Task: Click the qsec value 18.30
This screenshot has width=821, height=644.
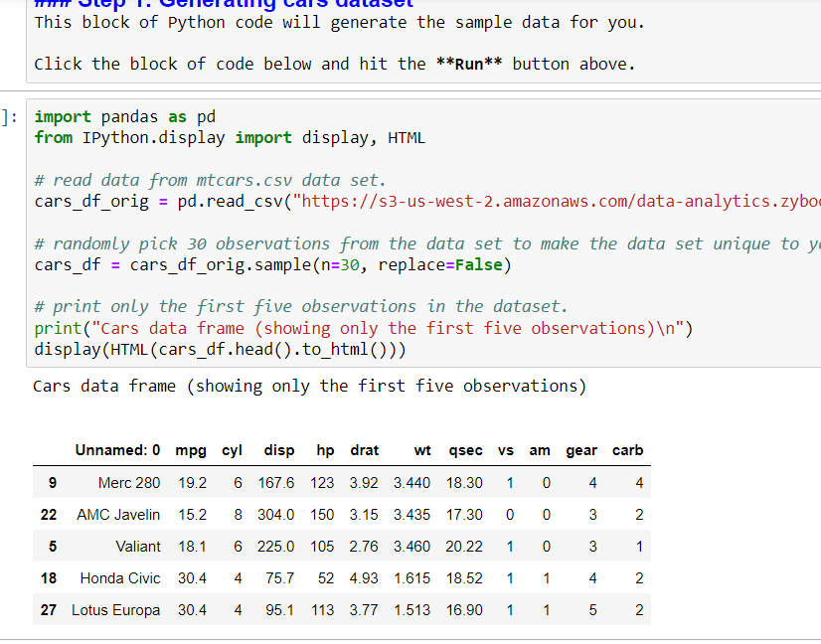Action: [464, 483]
